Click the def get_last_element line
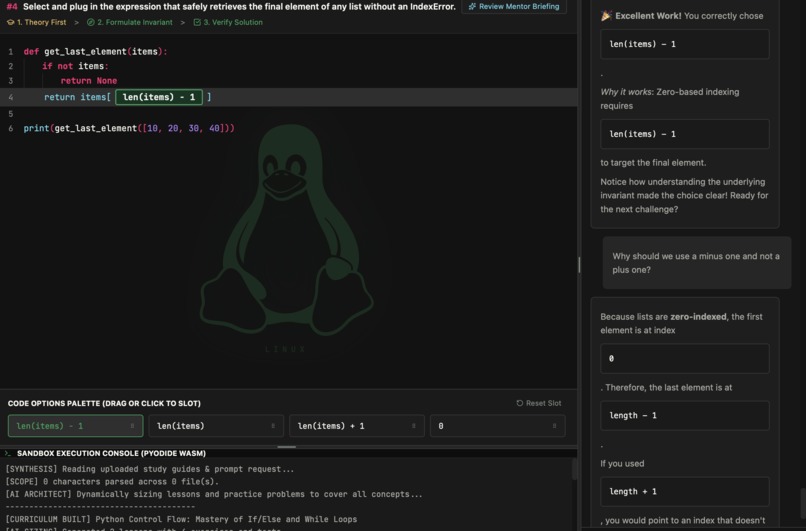The height and width of the screenshot is (531, 806). coord(96,51)
